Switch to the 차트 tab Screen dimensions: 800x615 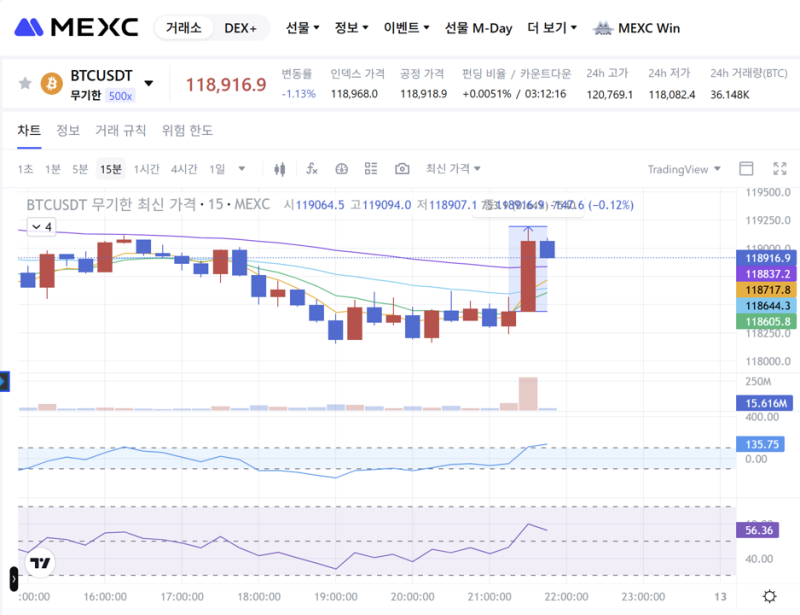(x=29, y=131)
